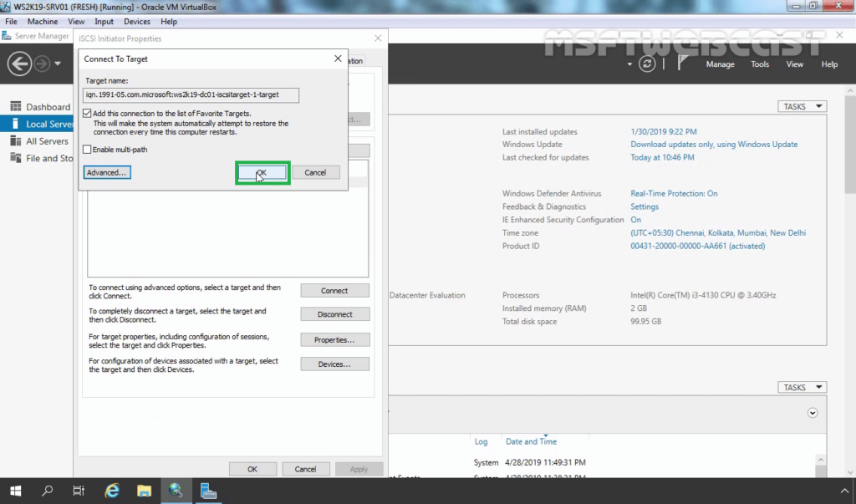Expand the Events filter chevron
The height and width of the screenshot is (504, 856).
(813, 413)
